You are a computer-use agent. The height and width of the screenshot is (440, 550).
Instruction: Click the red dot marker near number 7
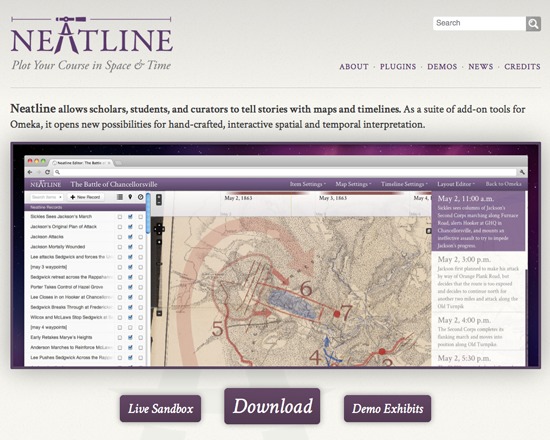coord(337,314)
